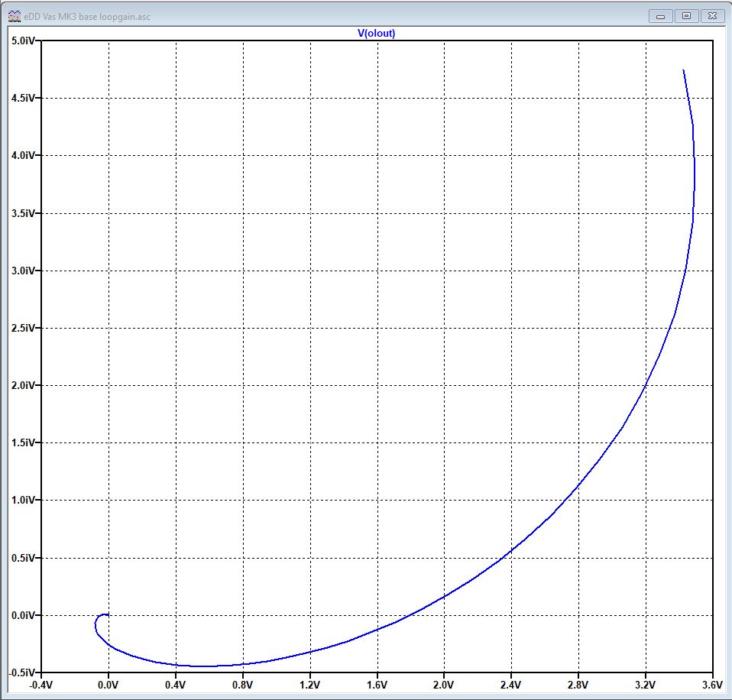Click the 4.0iV vertical axis label

click(23, 155)
